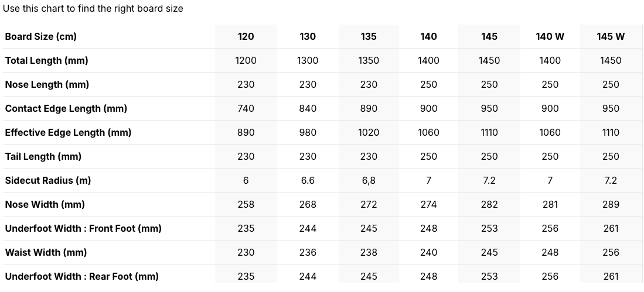Image resolution: width=644 pixels, height=292 pixels.
Task: Select the 130 board size header
Action: (x=308, y=36)
